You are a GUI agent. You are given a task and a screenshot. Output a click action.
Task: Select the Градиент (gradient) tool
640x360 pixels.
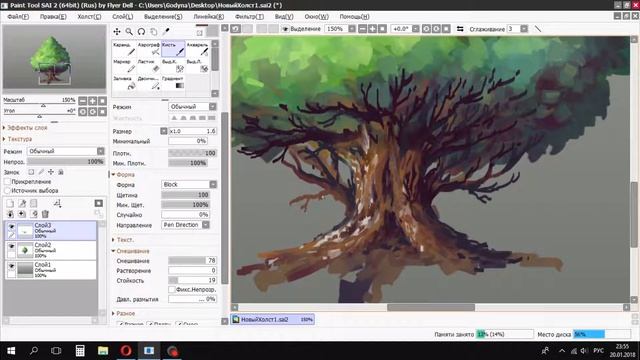coord(173,82)
